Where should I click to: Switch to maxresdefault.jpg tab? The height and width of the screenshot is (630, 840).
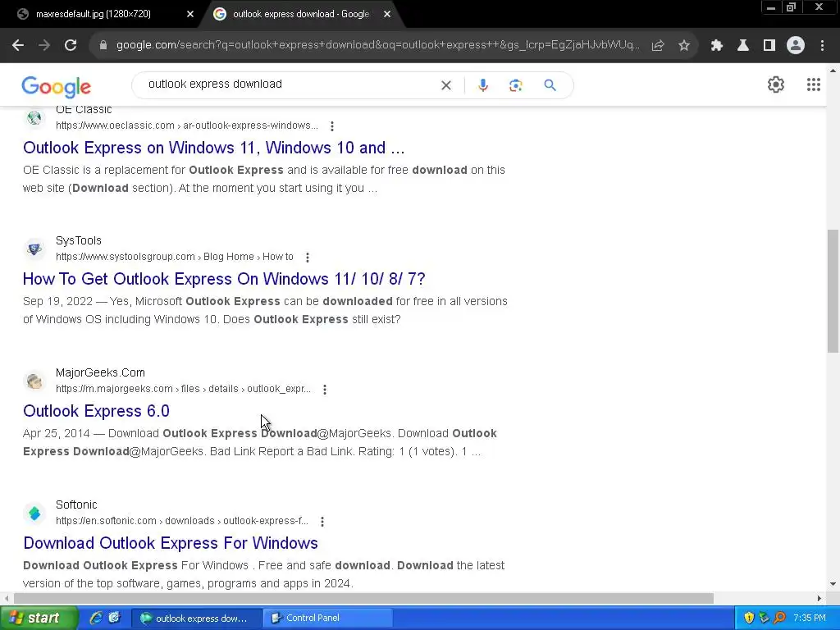(94, 14)
